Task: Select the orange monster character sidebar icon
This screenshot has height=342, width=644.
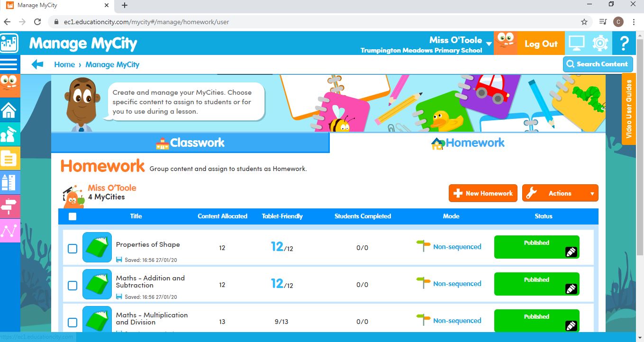Action: (x=10, y=86)
